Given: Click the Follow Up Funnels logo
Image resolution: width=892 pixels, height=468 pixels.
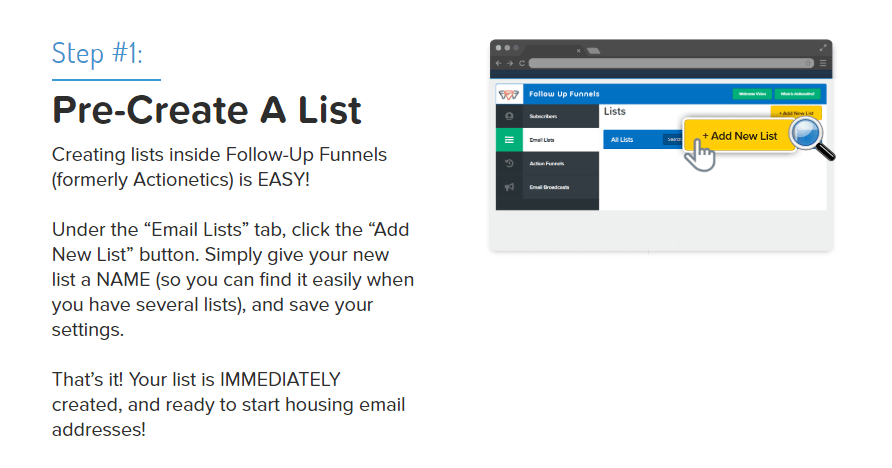Looking at the screenshot, I should pos(509,94).
